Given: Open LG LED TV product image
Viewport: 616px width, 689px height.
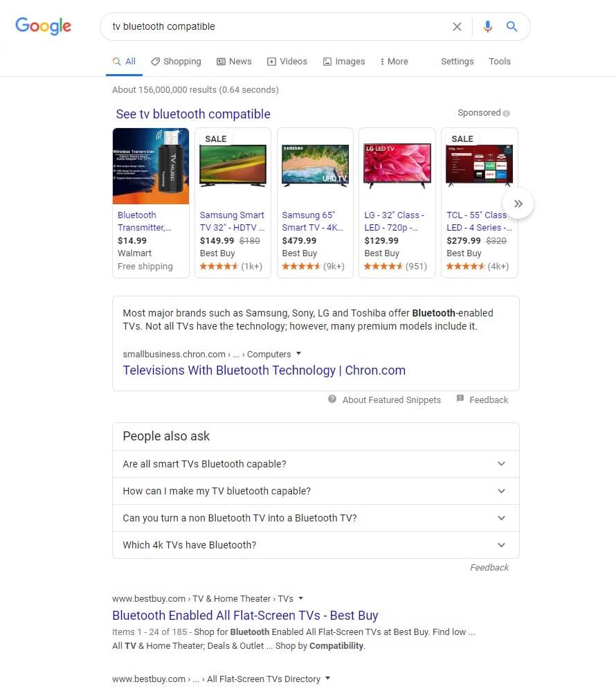Looking at the screenshot, I should [x=397, y=166].
